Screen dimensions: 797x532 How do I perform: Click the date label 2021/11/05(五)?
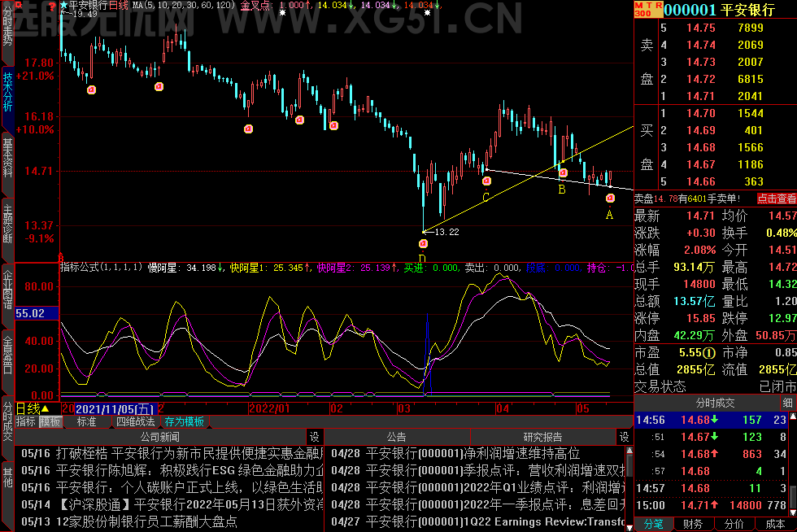coord(115,409)
